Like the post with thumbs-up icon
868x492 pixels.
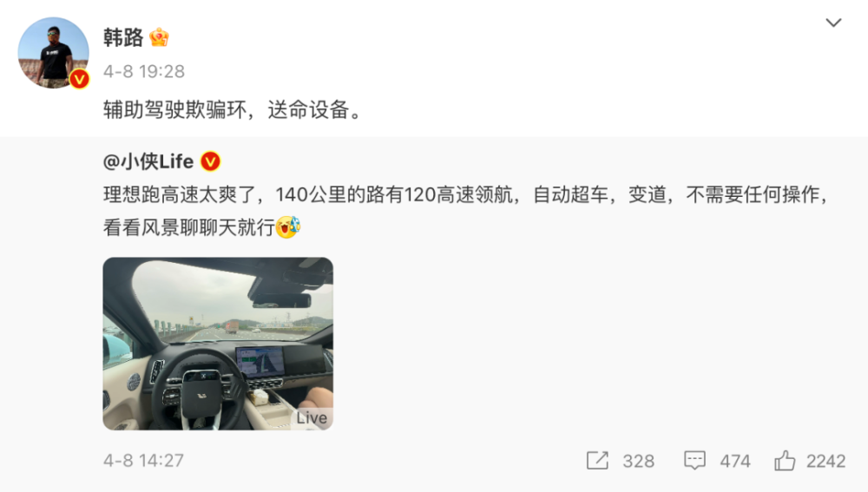[x=785, y=460]
